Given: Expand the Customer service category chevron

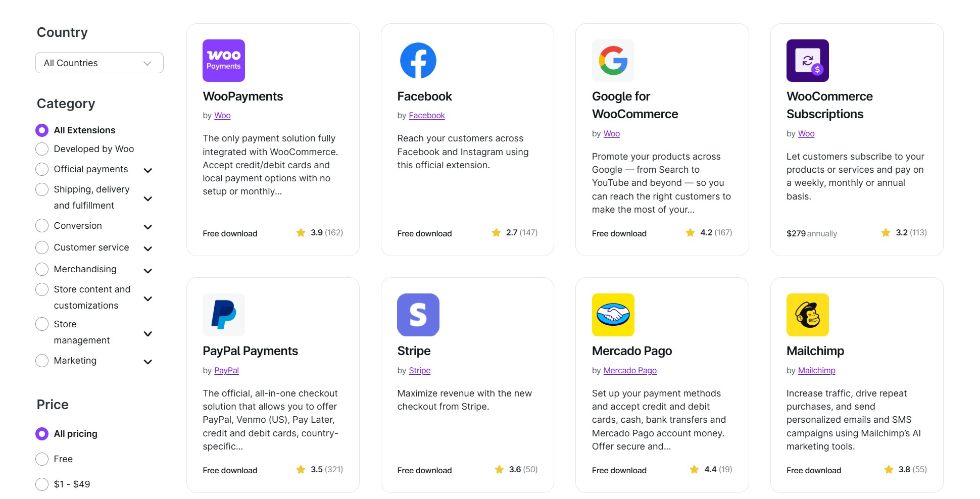Looking at the screenshot, I should tap(148, 248).
